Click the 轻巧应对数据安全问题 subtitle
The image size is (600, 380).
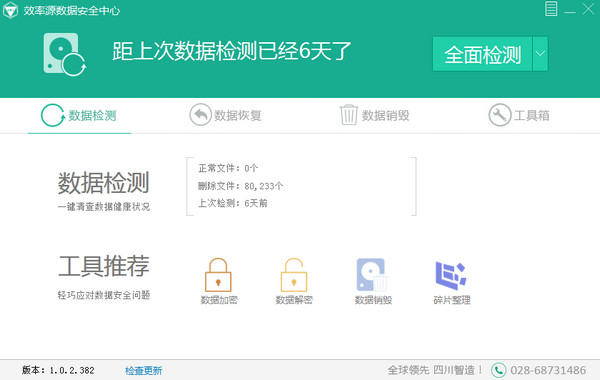104,295
